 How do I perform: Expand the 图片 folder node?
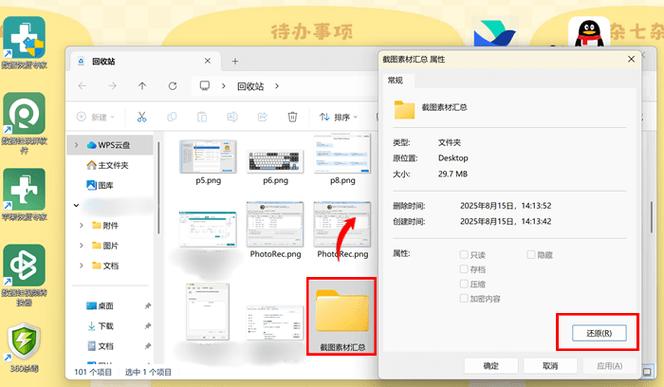coord(81,246)
